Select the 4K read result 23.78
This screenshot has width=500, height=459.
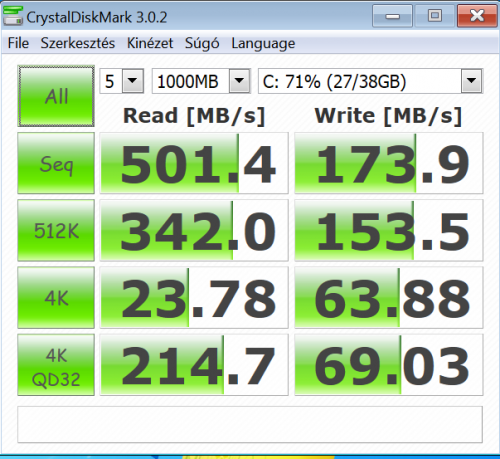pos(194,298)
